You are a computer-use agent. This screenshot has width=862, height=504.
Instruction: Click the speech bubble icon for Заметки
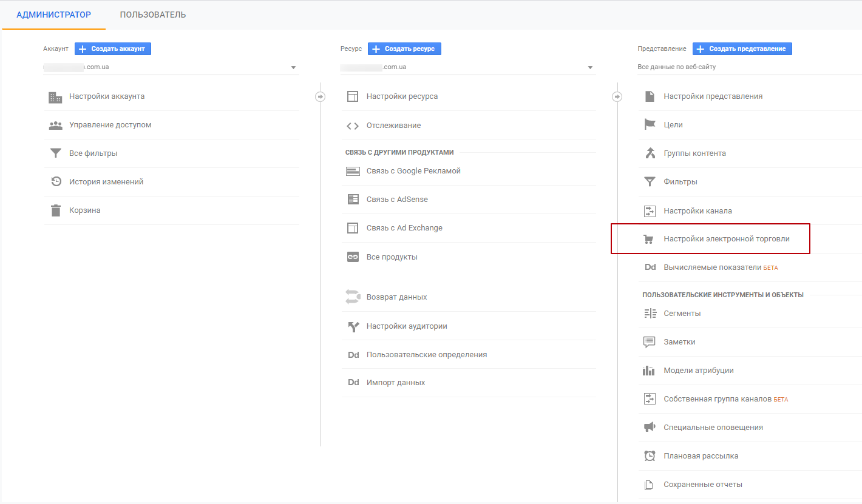pyautogui.click(x=650, y=342)
